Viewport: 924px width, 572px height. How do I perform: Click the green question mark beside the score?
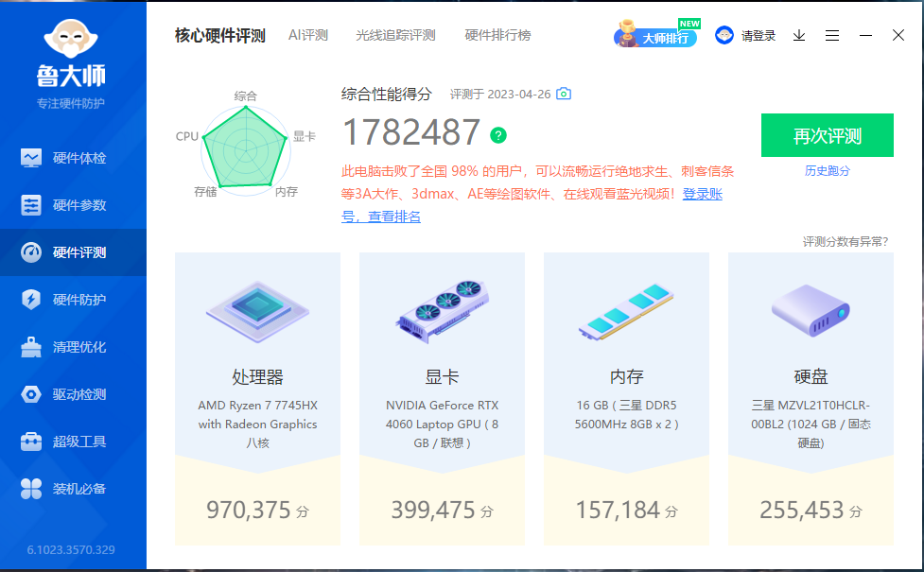(x=498, y=135)
